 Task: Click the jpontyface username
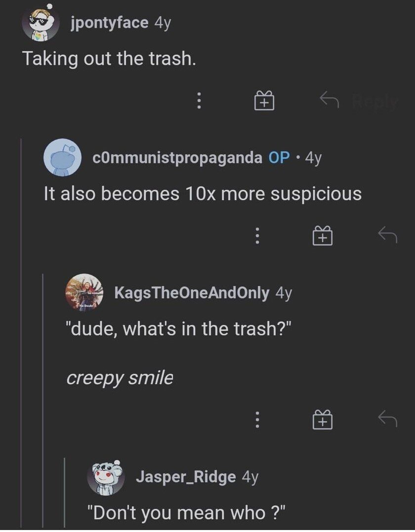pos(109,23)
